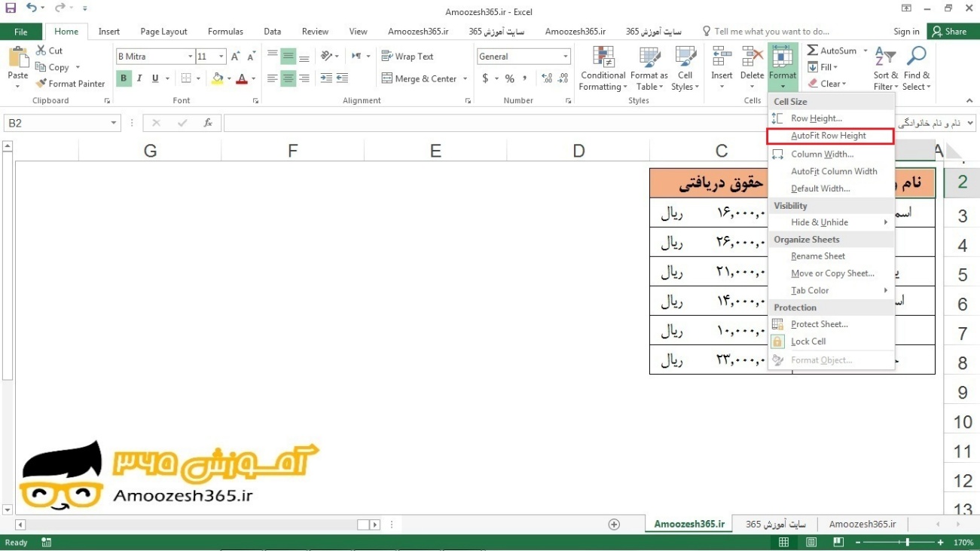Screen dimensions: 980x551
Task: Click the zoom slider in status bar
Action: 907,543
